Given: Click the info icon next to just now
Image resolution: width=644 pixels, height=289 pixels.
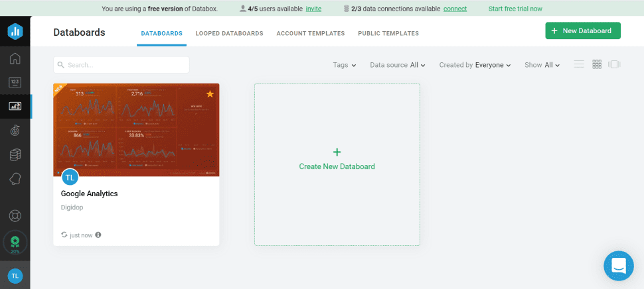Looking at the screenshot, I should click(98, 235).
